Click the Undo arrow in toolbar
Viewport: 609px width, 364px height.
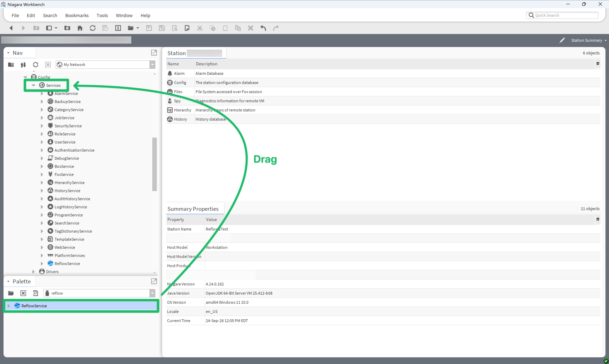[263, 28]
